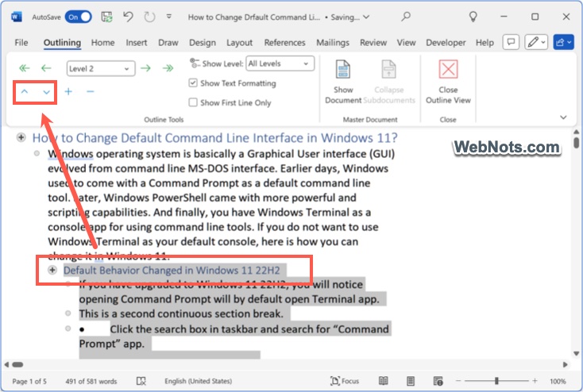Open the Share button dropdown
This screenshot has width=583, height=392.
563,42
